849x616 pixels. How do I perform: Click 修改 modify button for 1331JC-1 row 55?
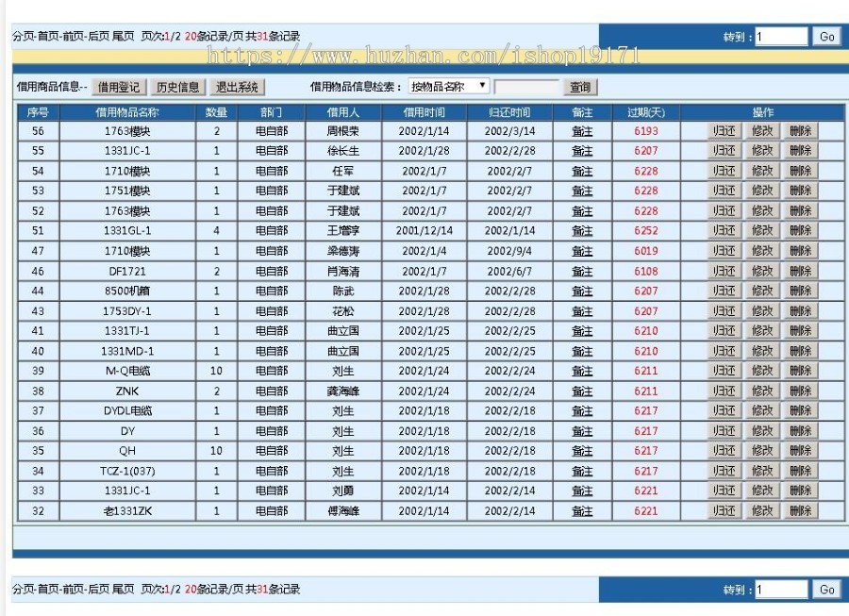pos(763,151)
